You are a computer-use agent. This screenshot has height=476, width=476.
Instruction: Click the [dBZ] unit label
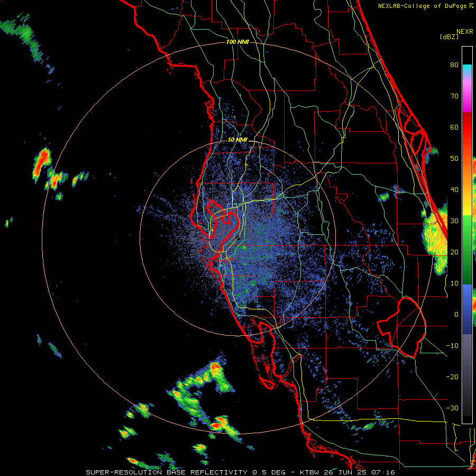click(449, 36)
